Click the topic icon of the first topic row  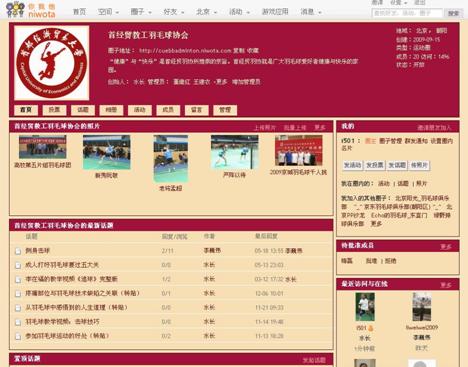pos(18,251)
